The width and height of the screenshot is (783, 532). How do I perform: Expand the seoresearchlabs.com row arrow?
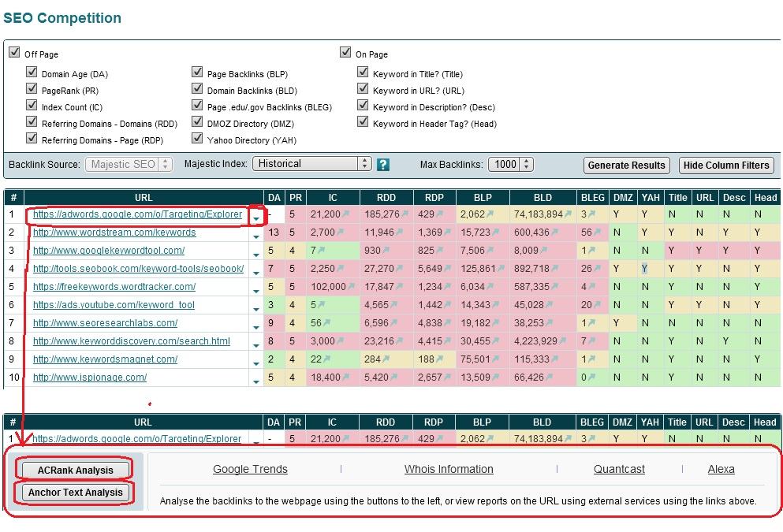coord(256,327)
